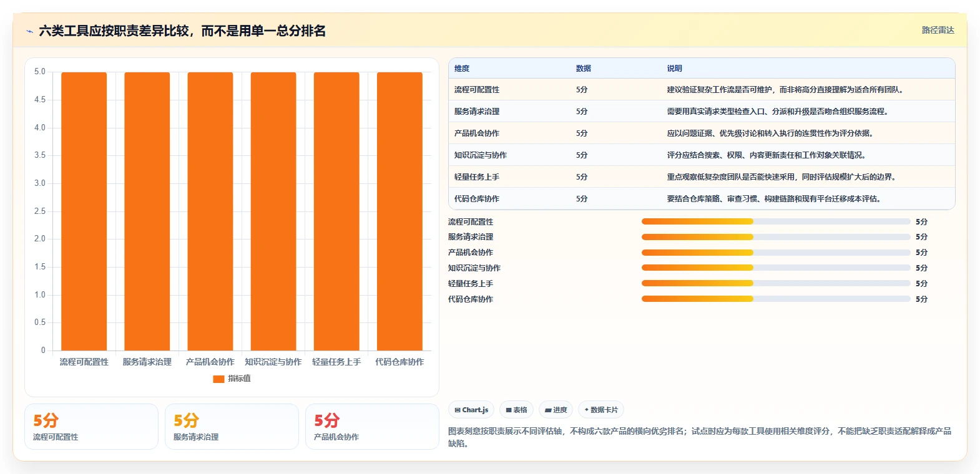Select 服务请求治理 cell in the table
This screenshot has width=980, height=474.
point(477,112)
